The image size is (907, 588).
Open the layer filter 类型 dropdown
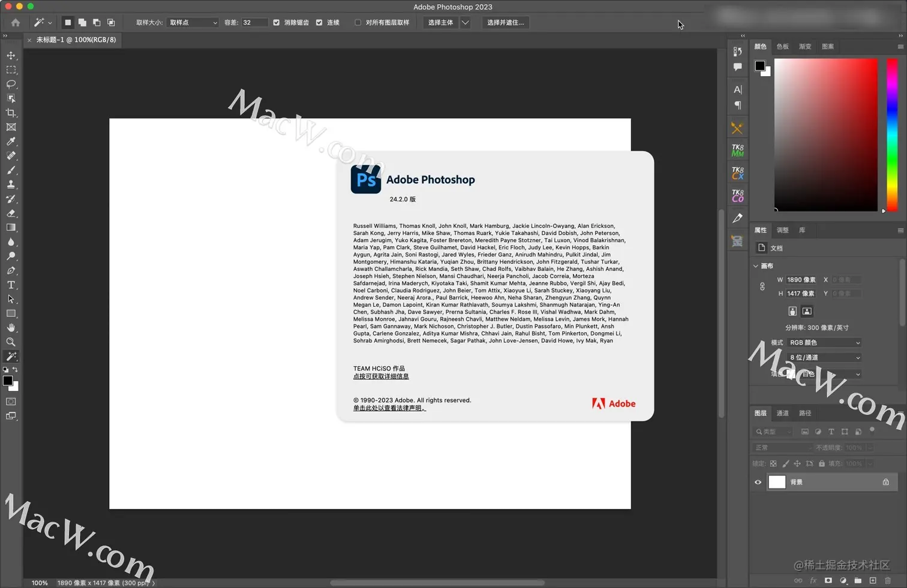[773, 432]
